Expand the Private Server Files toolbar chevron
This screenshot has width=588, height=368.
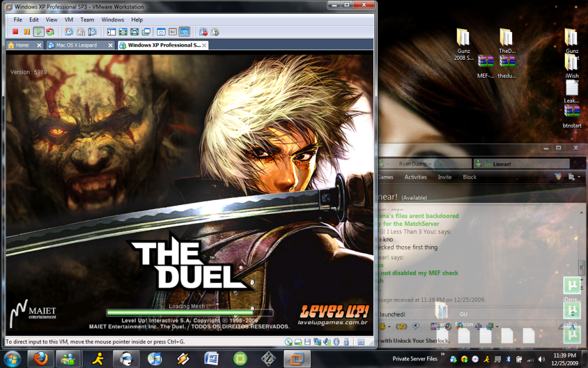click(443, 355)
